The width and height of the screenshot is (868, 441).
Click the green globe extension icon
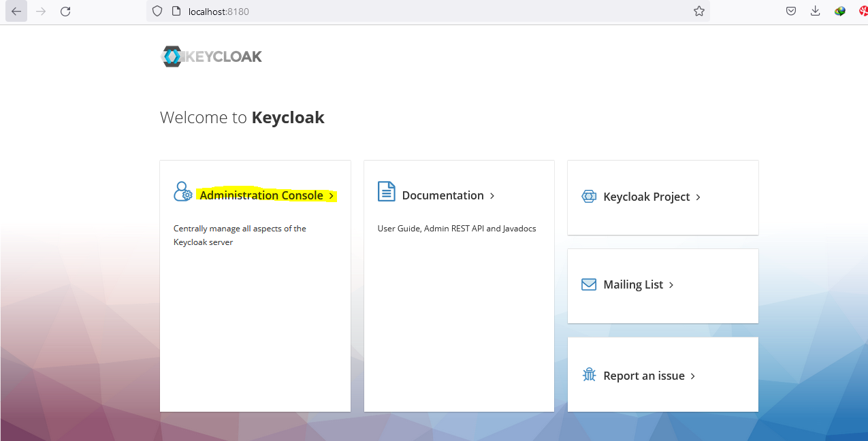[840, 11]
